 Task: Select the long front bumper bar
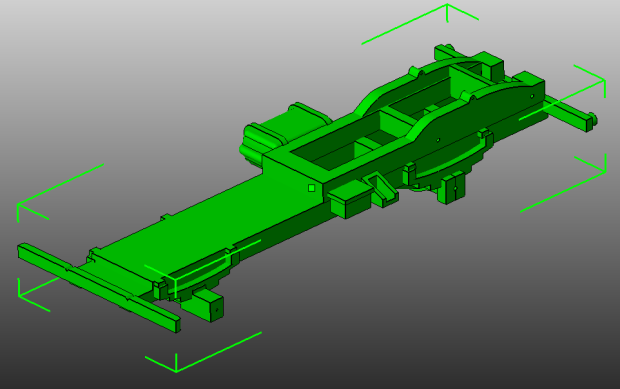click(x=99, y=287)
